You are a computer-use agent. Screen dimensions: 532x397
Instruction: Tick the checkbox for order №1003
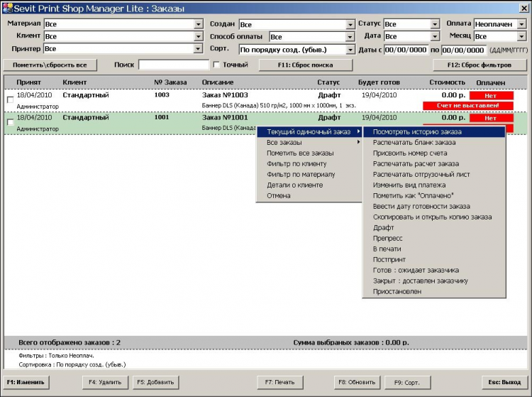(9, 99)
